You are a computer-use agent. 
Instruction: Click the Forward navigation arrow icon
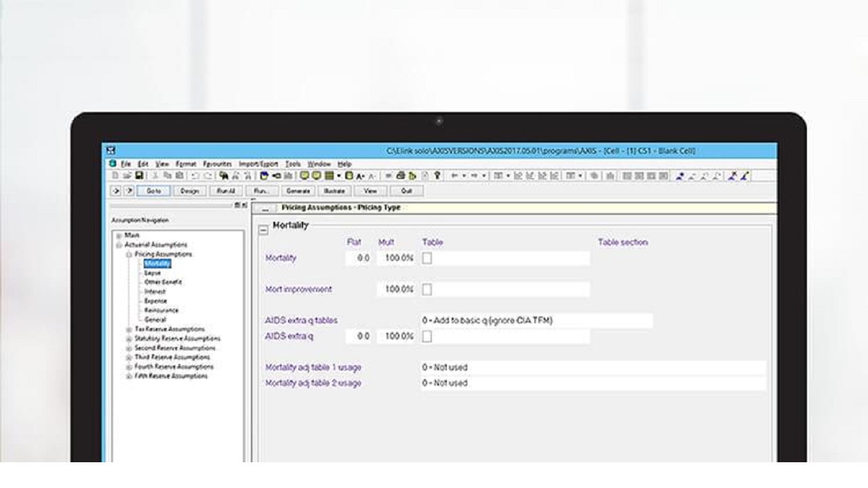coord(473,176)
